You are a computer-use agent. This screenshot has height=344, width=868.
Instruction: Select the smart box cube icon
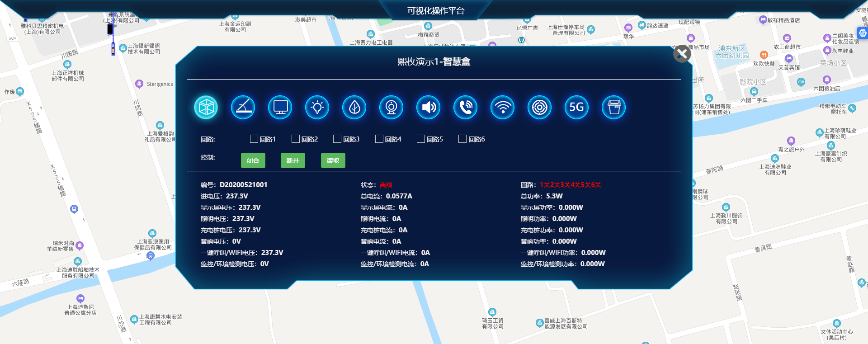[206, 108]
